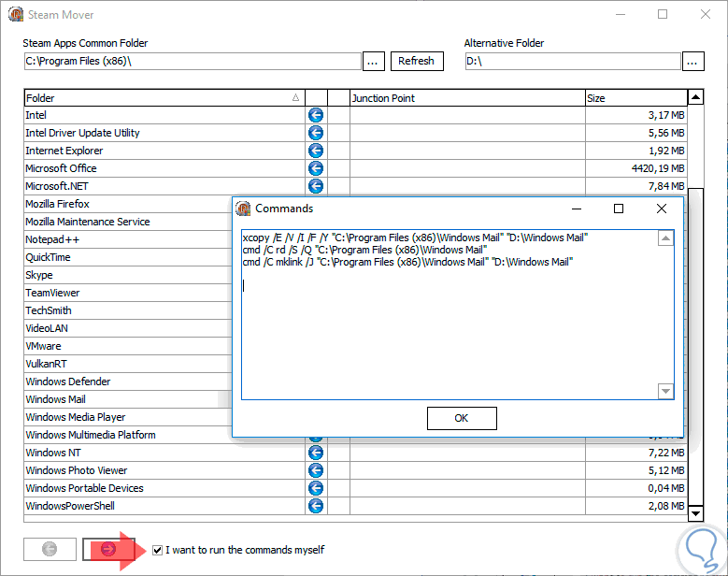Click Commands text box scroll up arrow

665,238
